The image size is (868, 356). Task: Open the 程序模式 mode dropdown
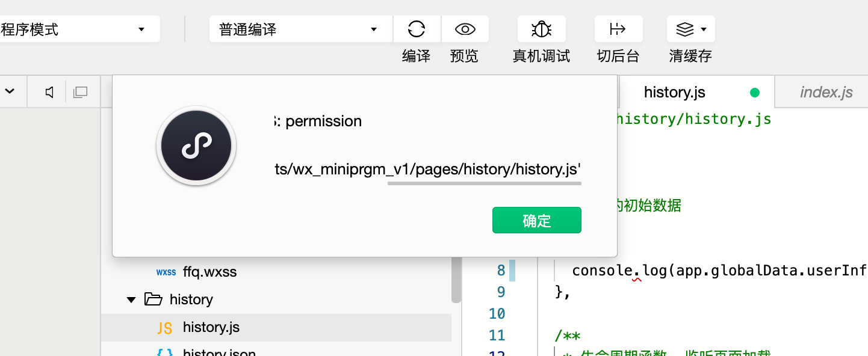coord(79,29)
